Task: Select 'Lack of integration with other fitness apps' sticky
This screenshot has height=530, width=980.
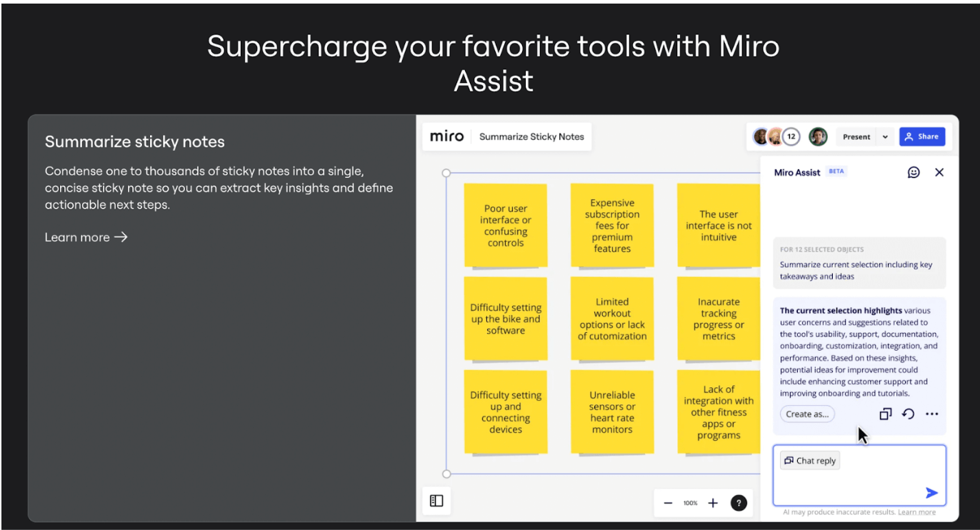Action: pyautogui.click(x=719, y=411)
